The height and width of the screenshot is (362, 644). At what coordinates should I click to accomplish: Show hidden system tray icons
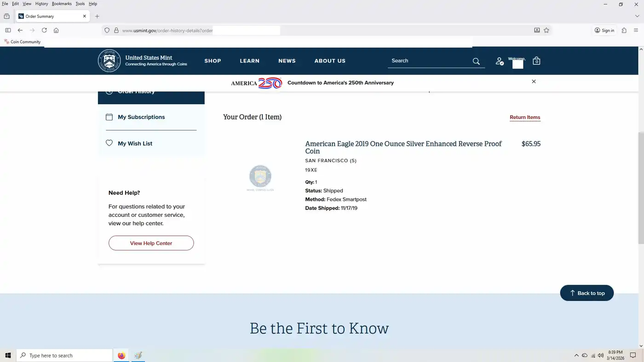[576, 356]
